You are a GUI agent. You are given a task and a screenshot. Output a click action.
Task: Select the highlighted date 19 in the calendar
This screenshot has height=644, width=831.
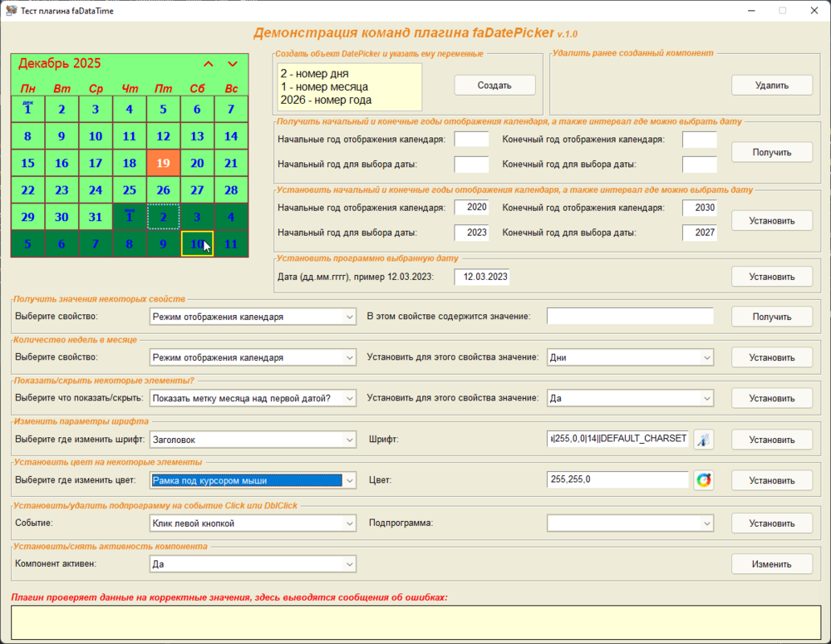coord(163,163)
